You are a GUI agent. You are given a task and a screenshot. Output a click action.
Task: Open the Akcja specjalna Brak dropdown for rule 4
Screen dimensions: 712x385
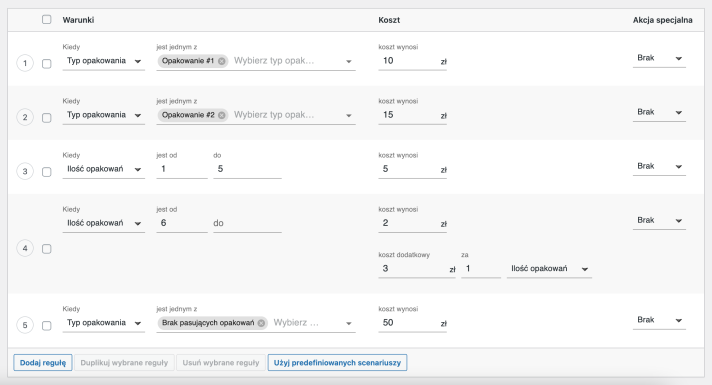click(659, 221)
